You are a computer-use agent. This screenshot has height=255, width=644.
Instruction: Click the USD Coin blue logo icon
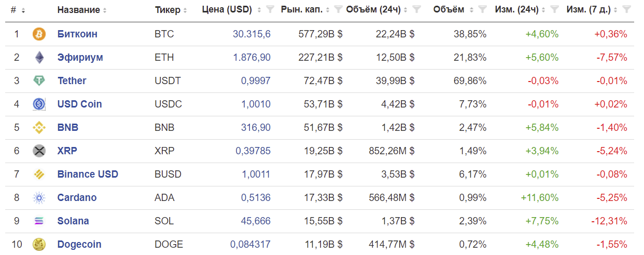(x=39, y=104)
